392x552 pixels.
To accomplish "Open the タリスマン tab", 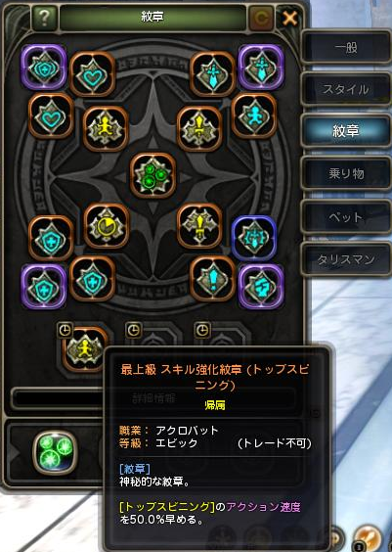I will pyautogui.click(x=346, y=259).
